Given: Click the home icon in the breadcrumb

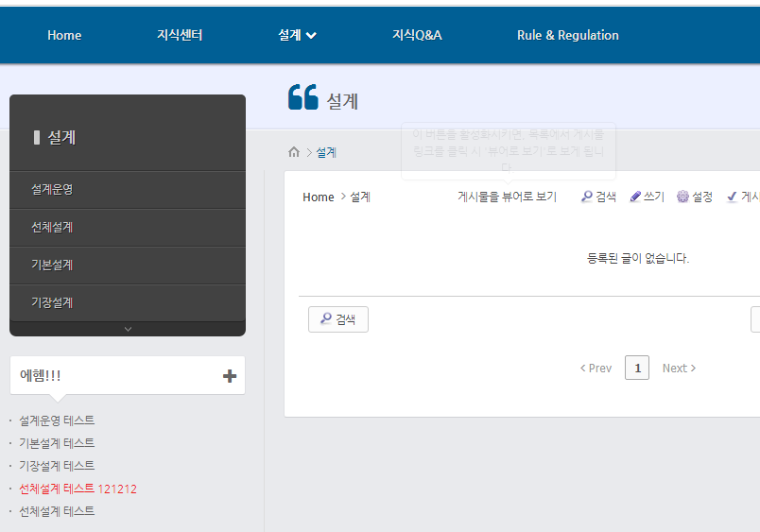Looking at the screenshot, I should click(294, 152).
